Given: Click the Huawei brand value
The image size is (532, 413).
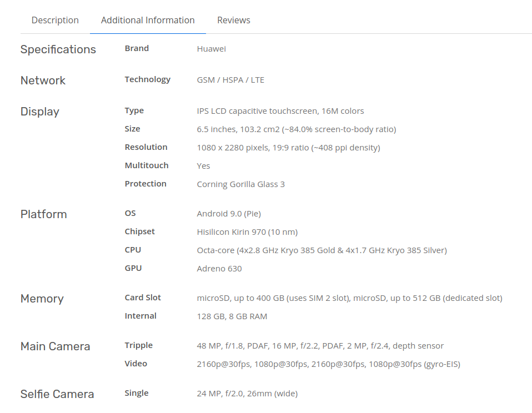Looking at the screenshot, I should point(211,48).
